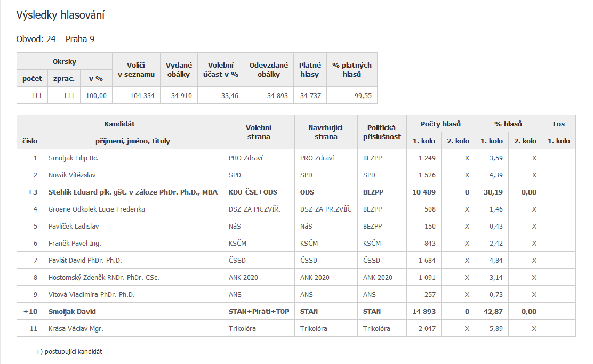Click the '+) postupující kandidát' footnote
This screenshot has height=364, width=593.
[69, 352]
